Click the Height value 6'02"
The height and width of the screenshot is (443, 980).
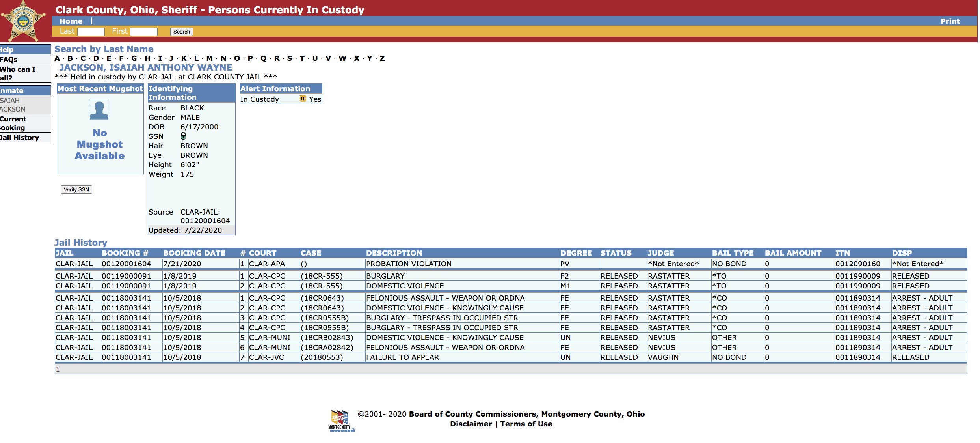tap(190, 165)
